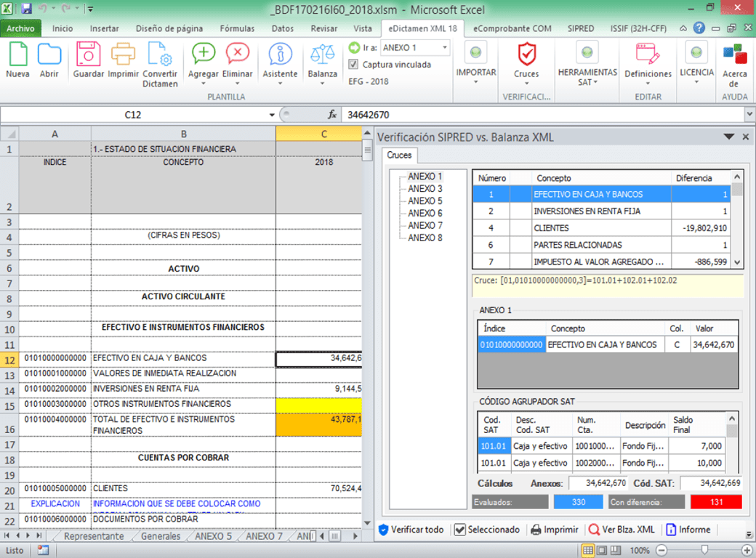The image size is (756, 558).
Task: Click Imprimir in the verification pane
Action: pos(554,529)
